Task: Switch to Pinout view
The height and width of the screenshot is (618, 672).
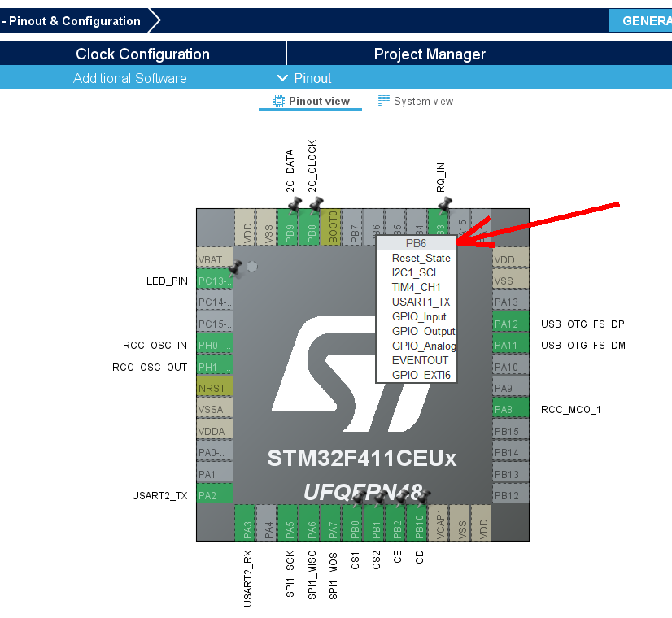Action: pyautogui.click(x=312, y=101)
